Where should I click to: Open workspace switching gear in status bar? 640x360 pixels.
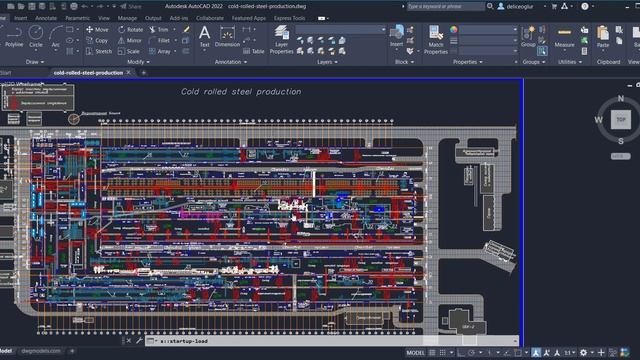(x=584, y=353)
